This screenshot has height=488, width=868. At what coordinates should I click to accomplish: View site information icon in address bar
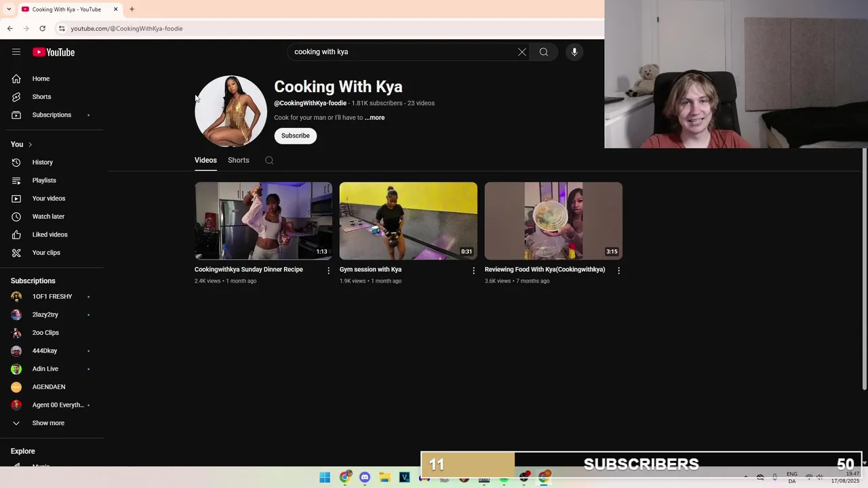coord(62,28)
